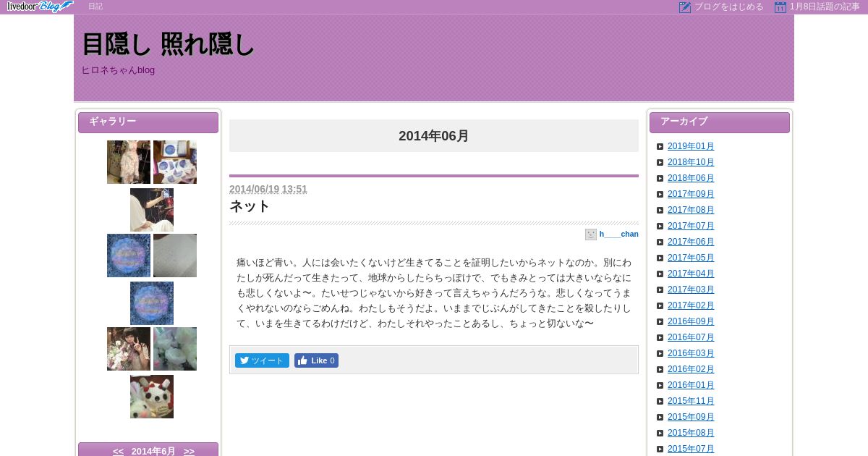The height and width of the screenshot is (456, 868).
Task: Go to previous month with << arrow
Action: [118, 452]
